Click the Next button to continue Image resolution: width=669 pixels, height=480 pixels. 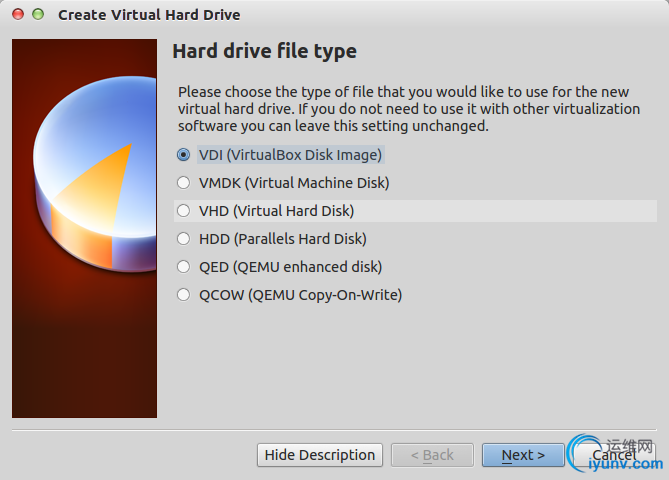[x=523, y=455]
